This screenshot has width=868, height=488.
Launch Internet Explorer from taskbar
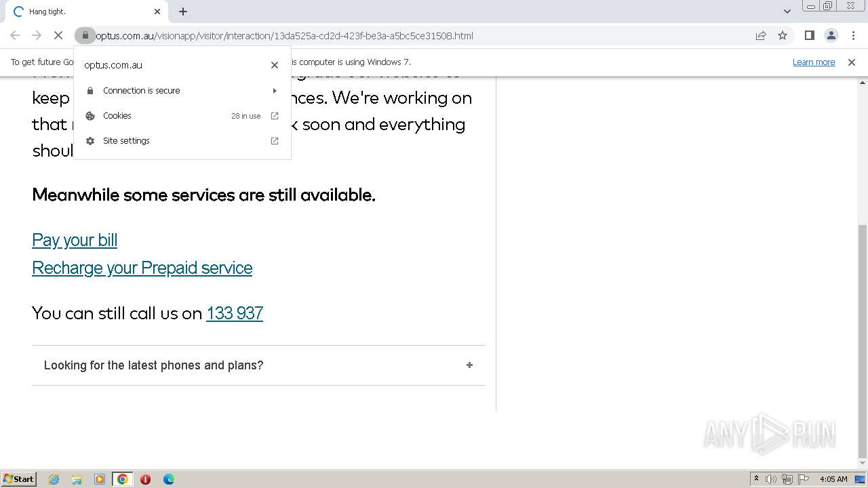pyautogui.click(x=54, y=479)
